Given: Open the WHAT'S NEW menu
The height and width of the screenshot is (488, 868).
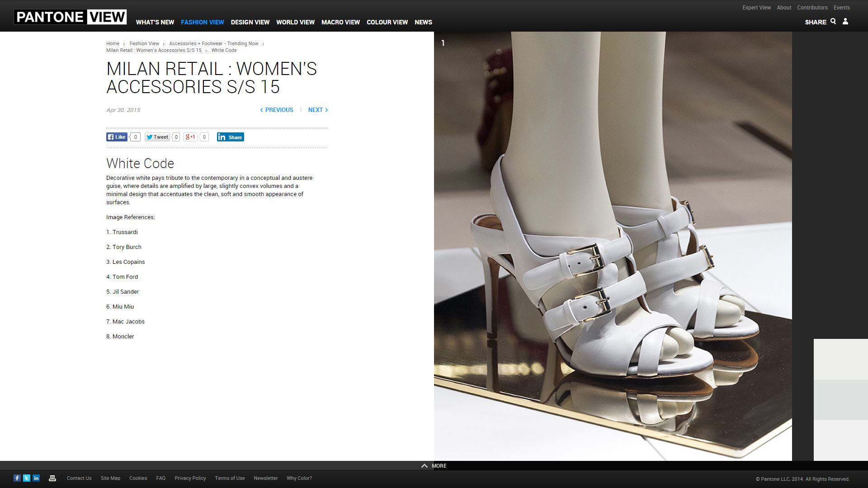Looking at the screenshot, I should point(155,22).
